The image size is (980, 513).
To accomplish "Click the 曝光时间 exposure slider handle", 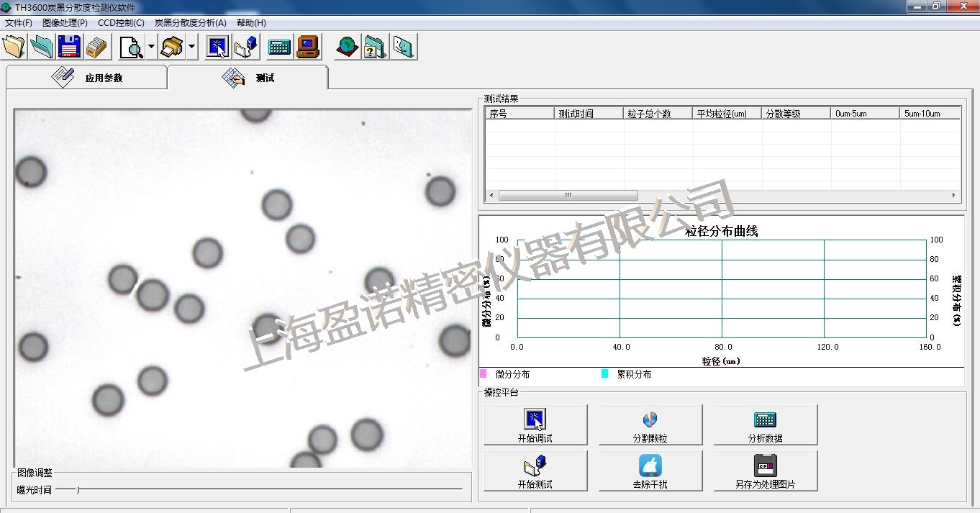I will (78, 490).
